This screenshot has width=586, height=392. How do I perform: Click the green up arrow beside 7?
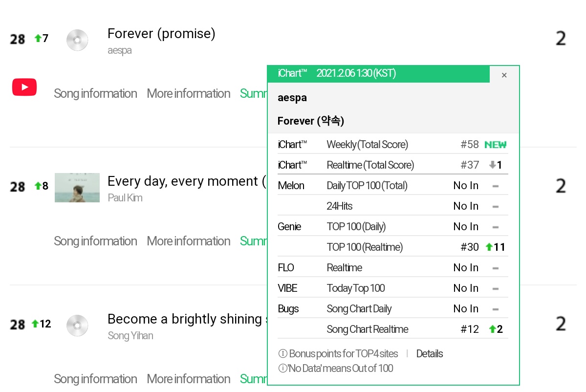click(38, 38)
